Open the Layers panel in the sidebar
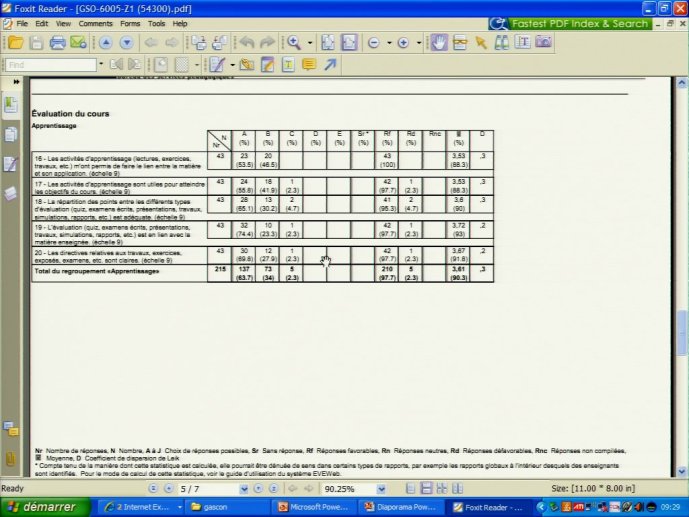 click(x=11, y=193)
